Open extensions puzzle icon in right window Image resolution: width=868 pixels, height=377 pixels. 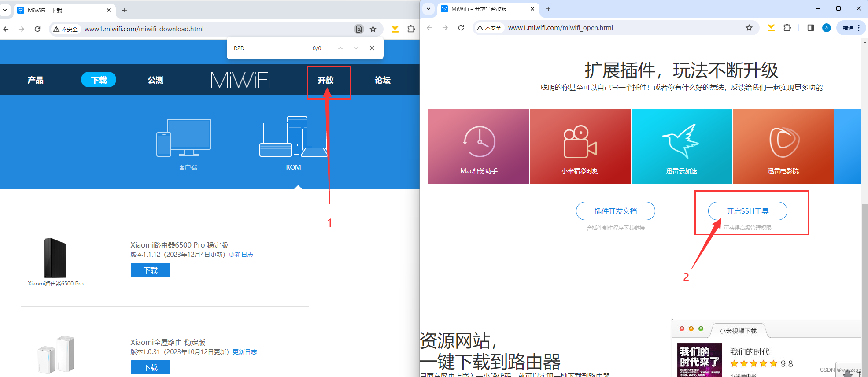coord(787,28)
